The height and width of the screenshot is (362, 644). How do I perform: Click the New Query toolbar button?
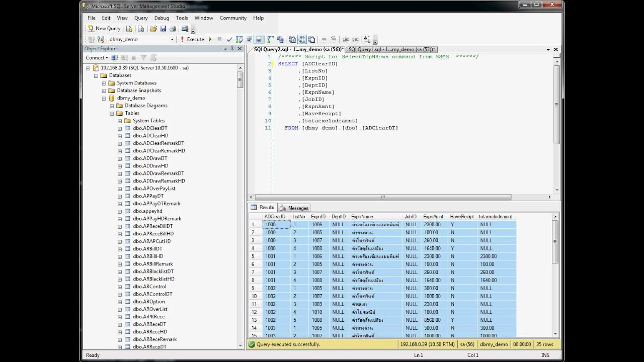(x=104, y=29)
